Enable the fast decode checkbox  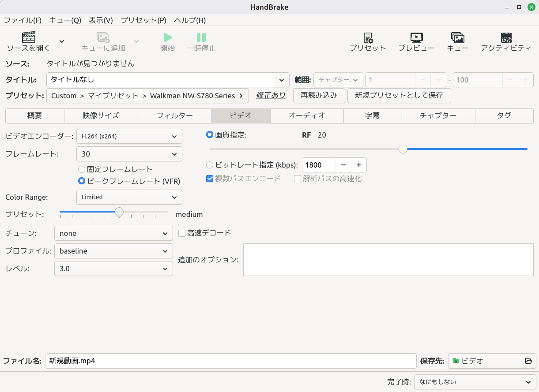[x=182, y=233]
